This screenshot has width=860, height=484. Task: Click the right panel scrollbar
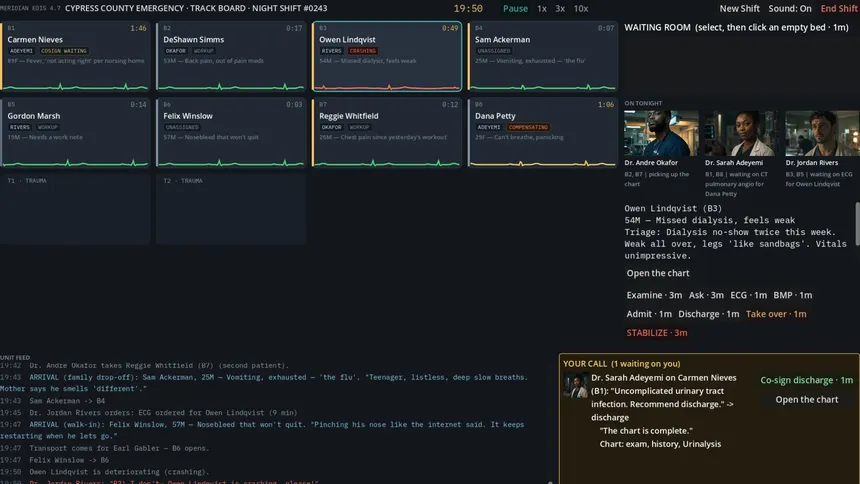coord(857,224)
